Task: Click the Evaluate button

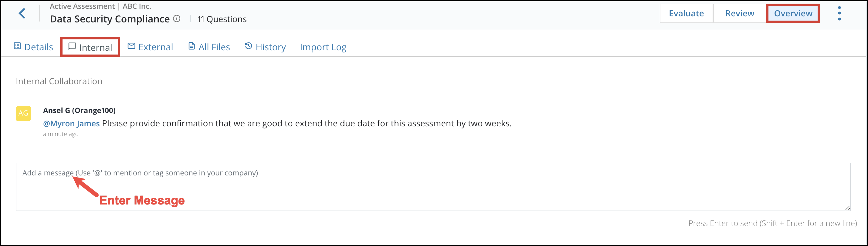Action: (686, 13)
